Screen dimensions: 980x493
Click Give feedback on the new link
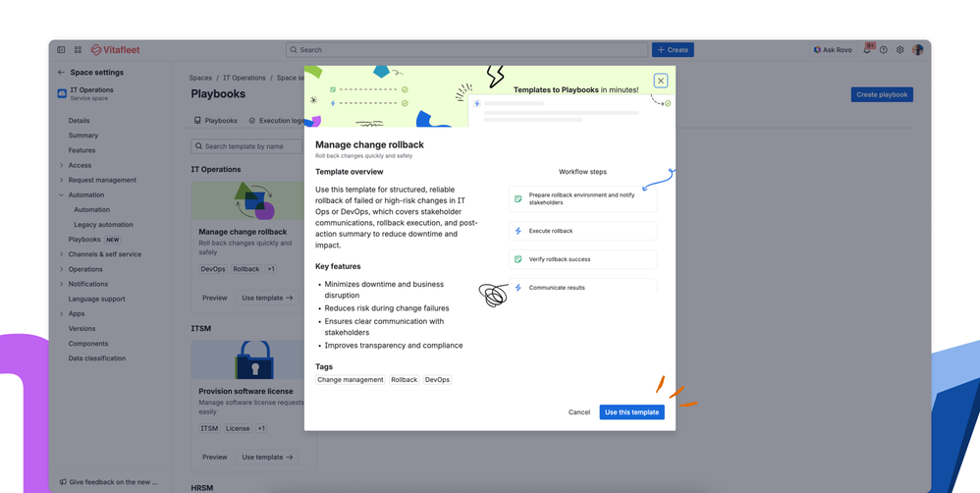tap(109, 482)
